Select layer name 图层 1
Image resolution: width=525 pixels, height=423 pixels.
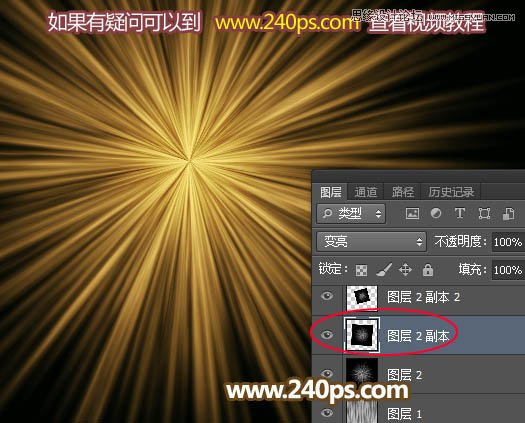[404, 414]
